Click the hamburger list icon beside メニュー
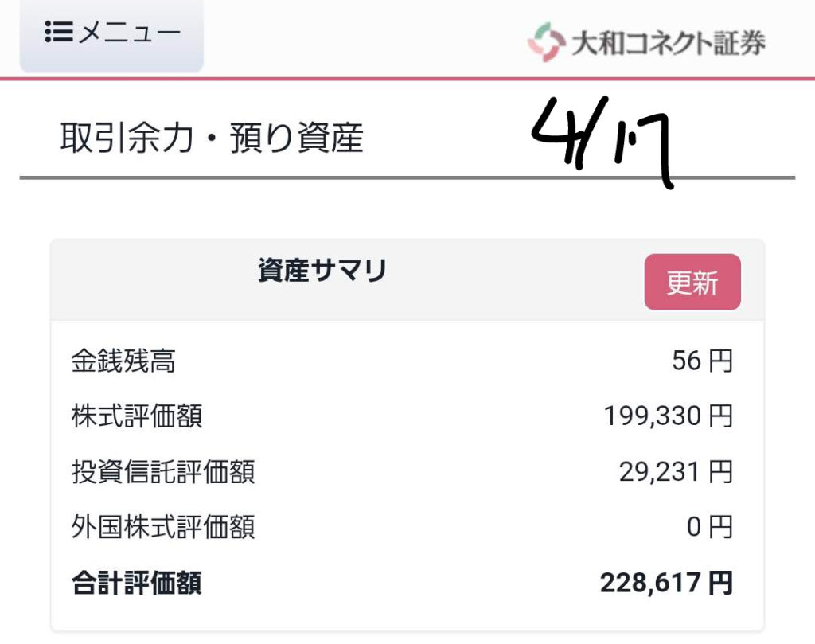Image resolution: width=815 pixels, height=644 pixels. pos(59,33)
